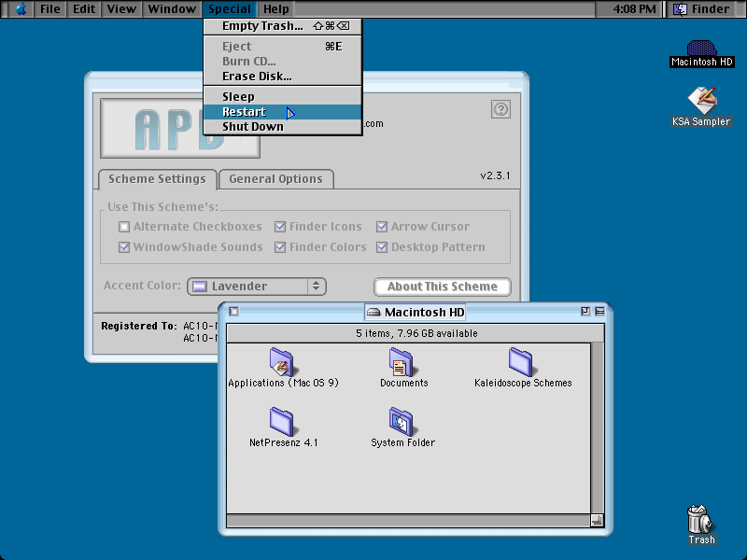Image resolution: width=747 pixels, height=560 pixels.
Task: Click the 'Registered To:' label
Action: coord(138,326)
